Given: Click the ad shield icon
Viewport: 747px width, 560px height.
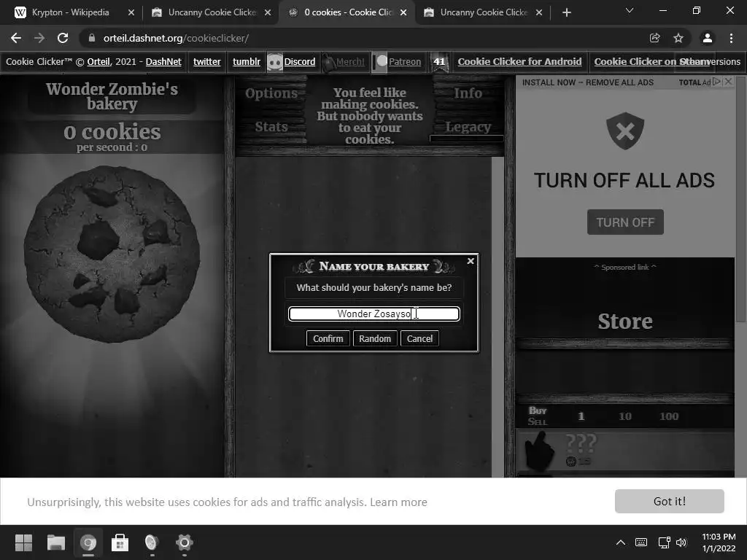Looking at the screenshot, I should 625,131.
